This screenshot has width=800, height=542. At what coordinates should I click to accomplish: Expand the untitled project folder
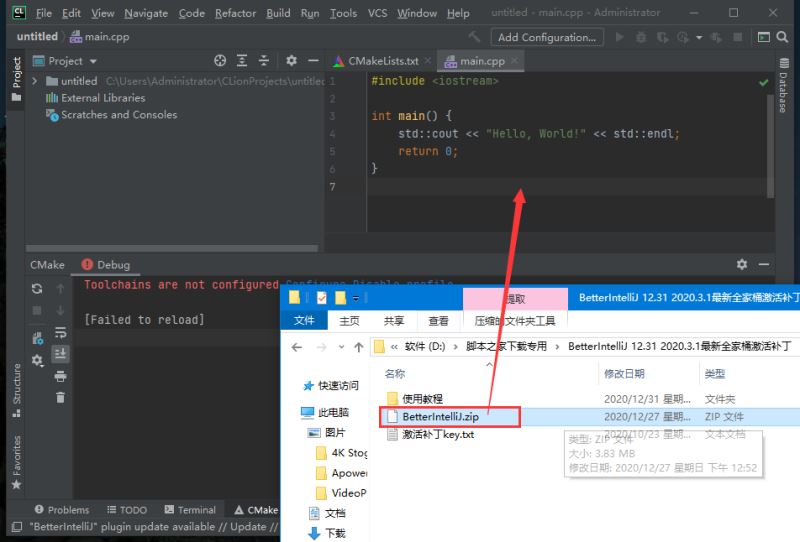tap(34, 81)
